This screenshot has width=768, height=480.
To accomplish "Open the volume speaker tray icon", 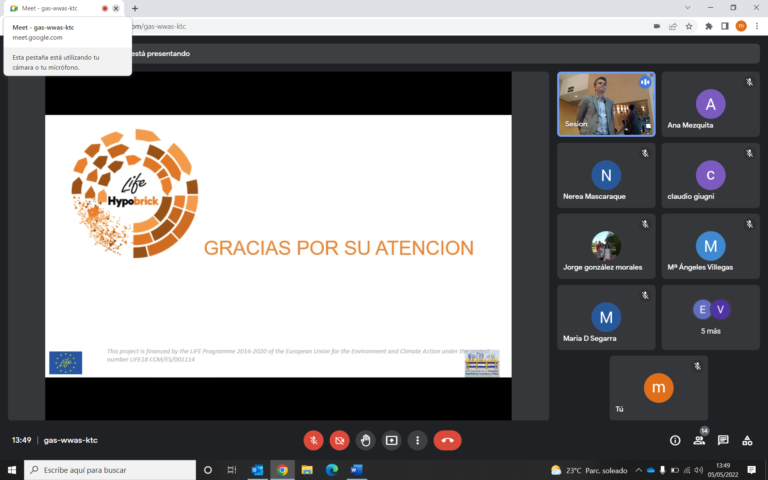I will click(699, 470).
